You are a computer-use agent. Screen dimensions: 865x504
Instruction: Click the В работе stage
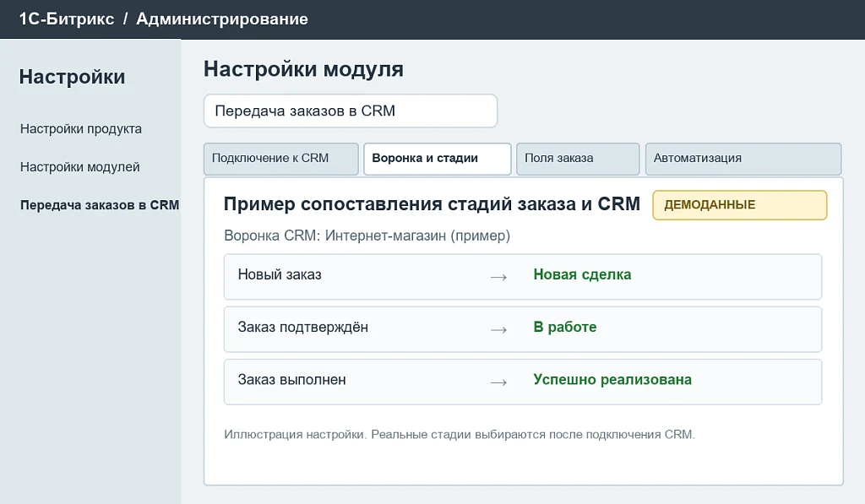(x=565, y=327)
